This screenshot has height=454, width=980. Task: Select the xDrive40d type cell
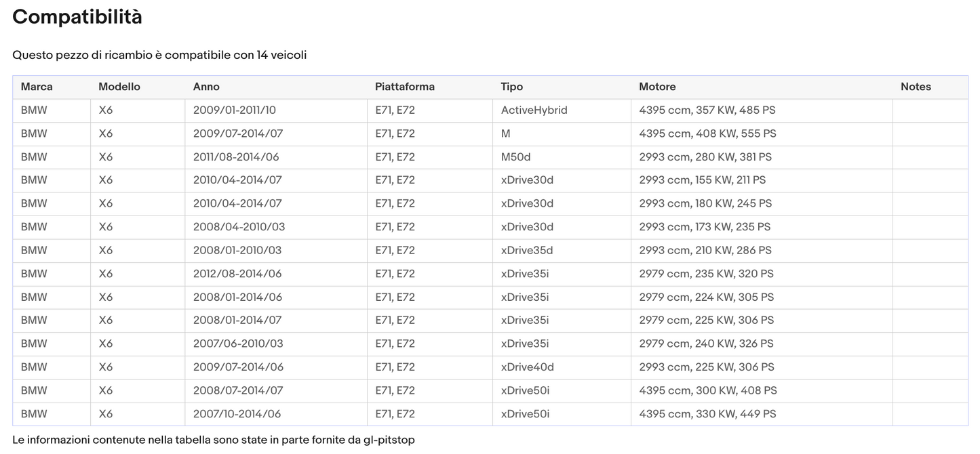[527, 367]
